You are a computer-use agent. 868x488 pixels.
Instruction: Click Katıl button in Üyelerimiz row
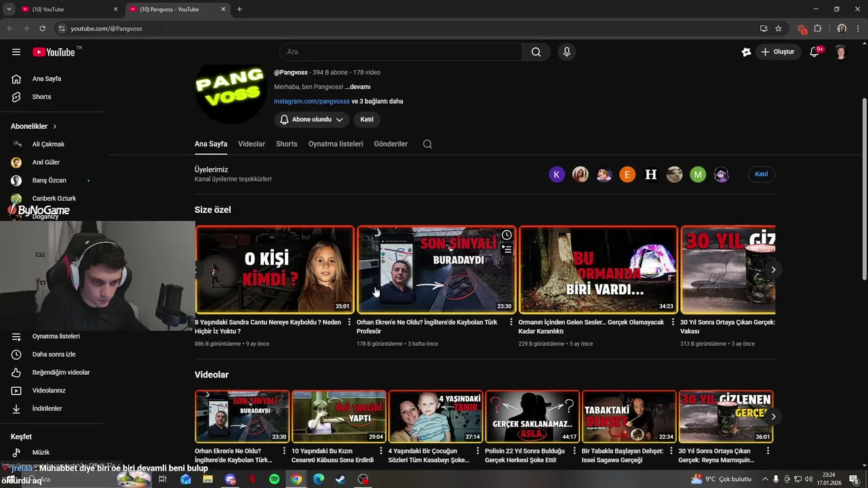(762, 174)
